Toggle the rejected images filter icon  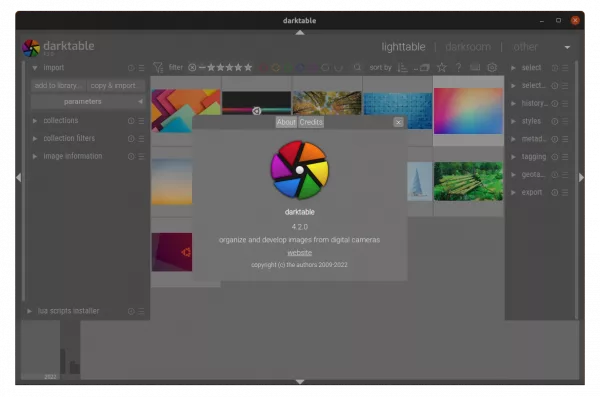192,68
